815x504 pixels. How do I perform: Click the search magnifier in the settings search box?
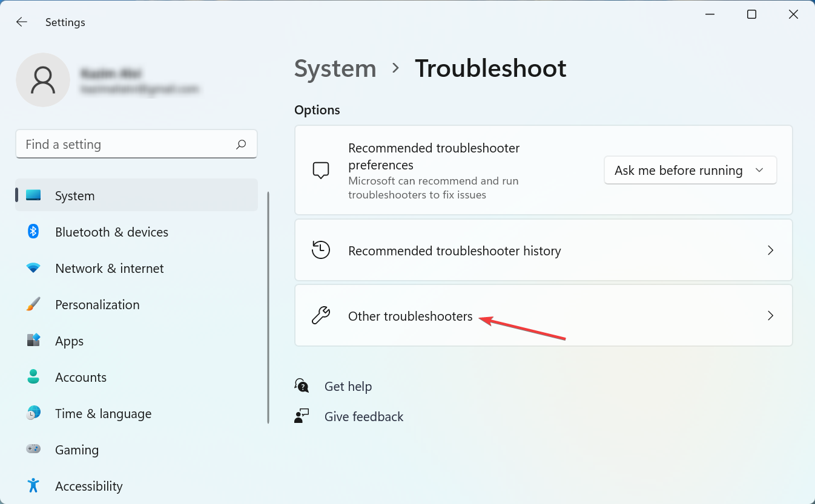point(240,144)
